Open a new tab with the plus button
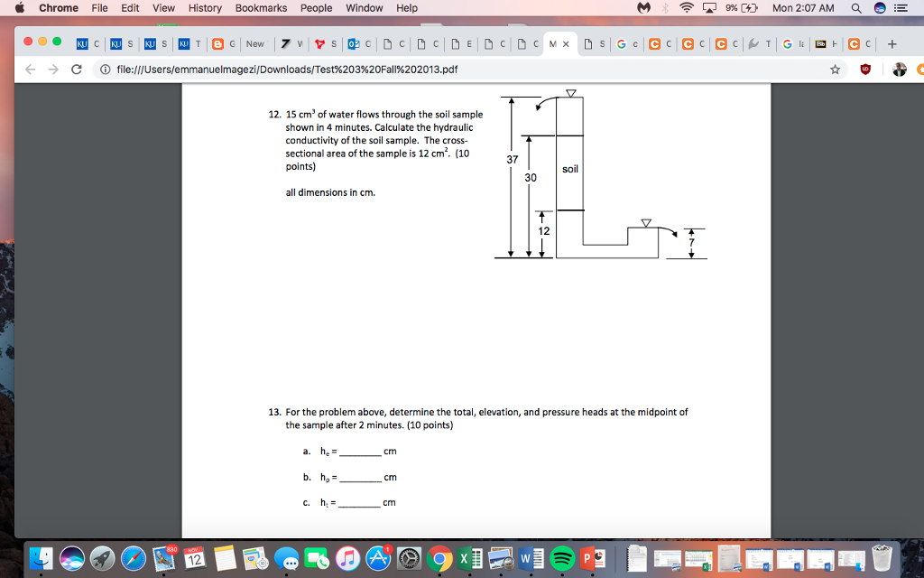Screen dimensions: 924x578 892,42
